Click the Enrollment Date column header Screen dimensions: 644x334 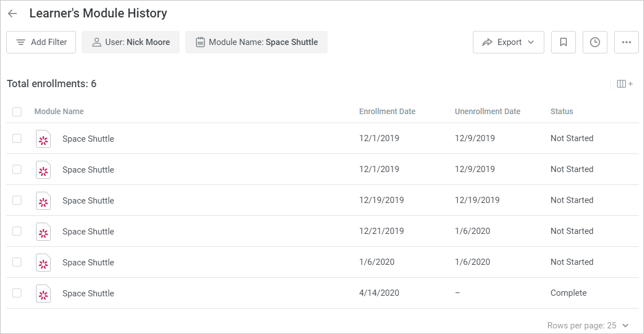(387, 111)
